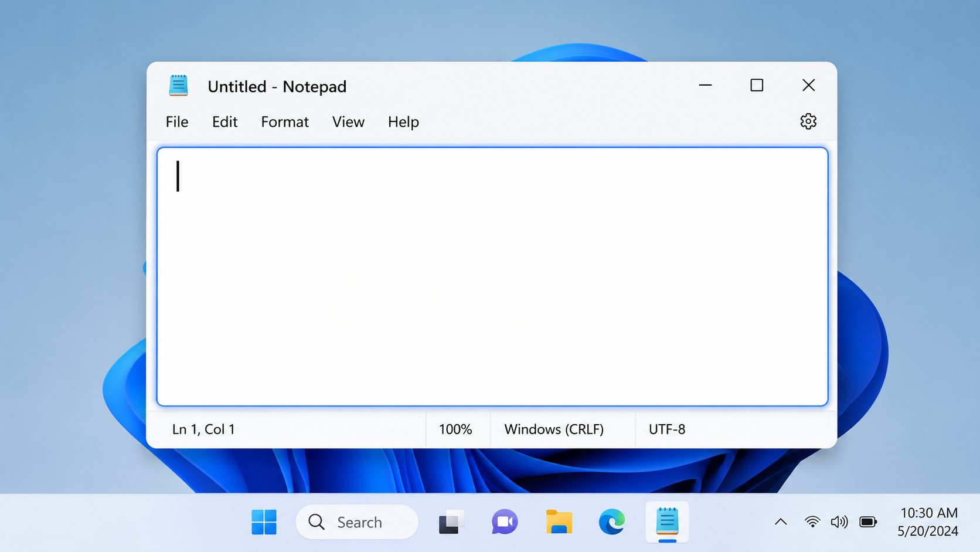
Task: Click the magnifier icon in Search box
Action: [317, 522]
